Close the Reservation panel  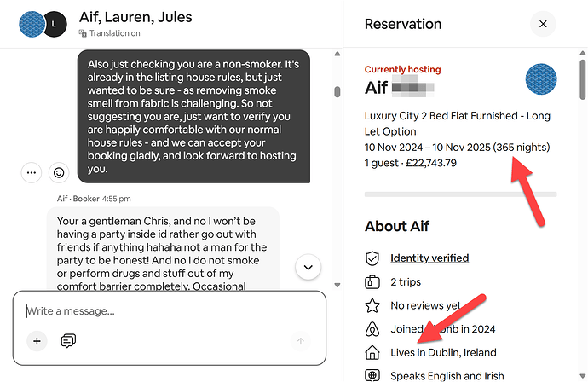click(543, 24)
